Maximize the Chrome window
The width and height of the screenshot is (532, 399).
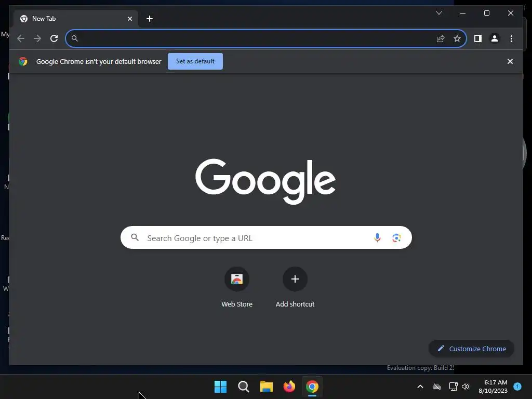486,13
